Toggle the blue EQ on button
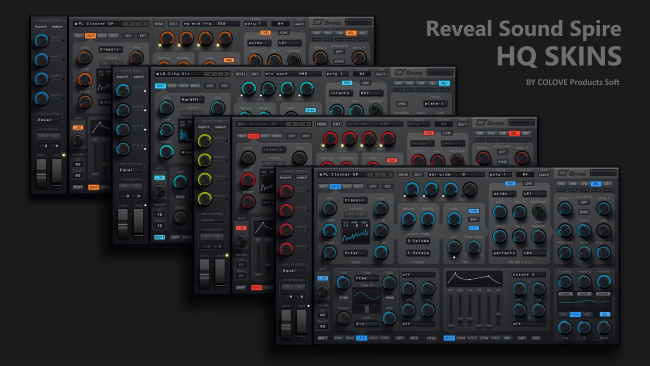This screenshot has height=366, width=650. (x=604, y=315)
